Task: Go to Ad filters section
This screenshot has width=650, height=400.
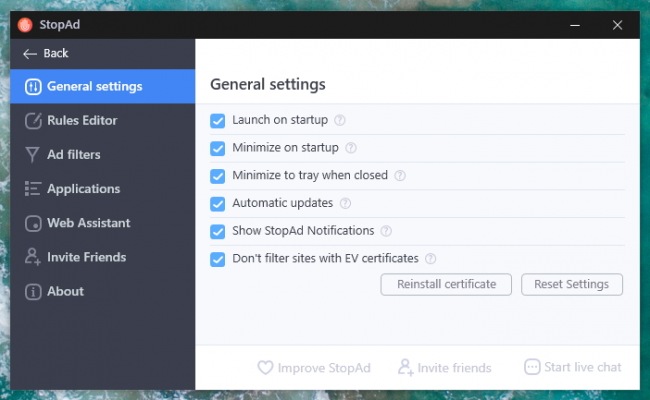Action: [103, 155]
